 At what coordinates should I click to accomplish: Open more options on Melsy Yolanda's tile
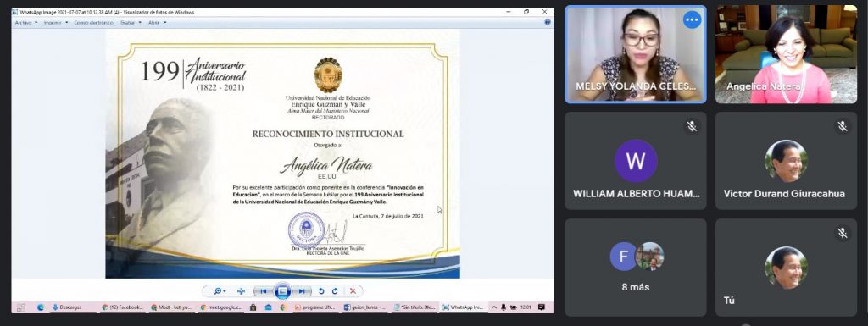pos(692,19)
